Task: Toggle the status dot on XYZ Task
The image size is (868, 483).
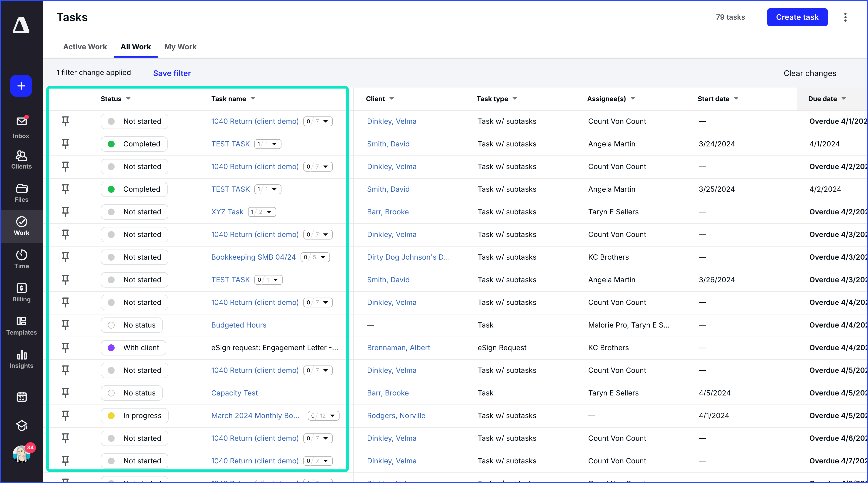Action: (x=111, y=212)
